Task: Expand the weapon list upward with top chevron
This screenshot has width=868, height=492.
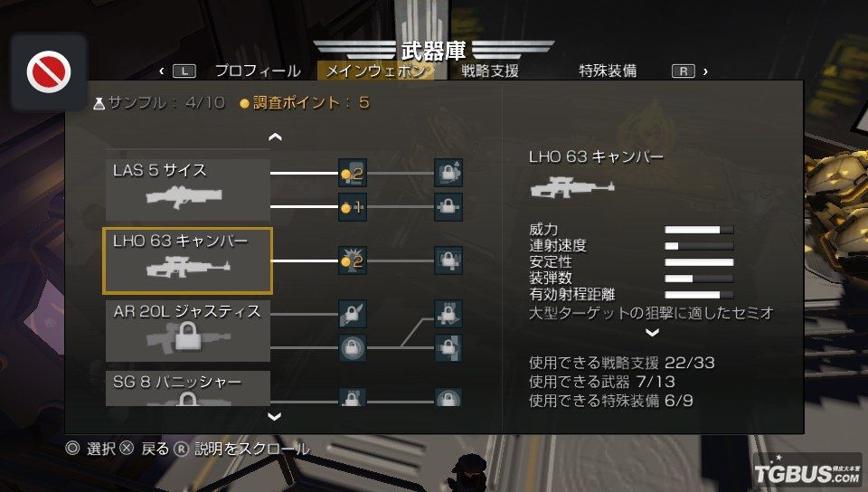Action: click(x=275, y=137)
